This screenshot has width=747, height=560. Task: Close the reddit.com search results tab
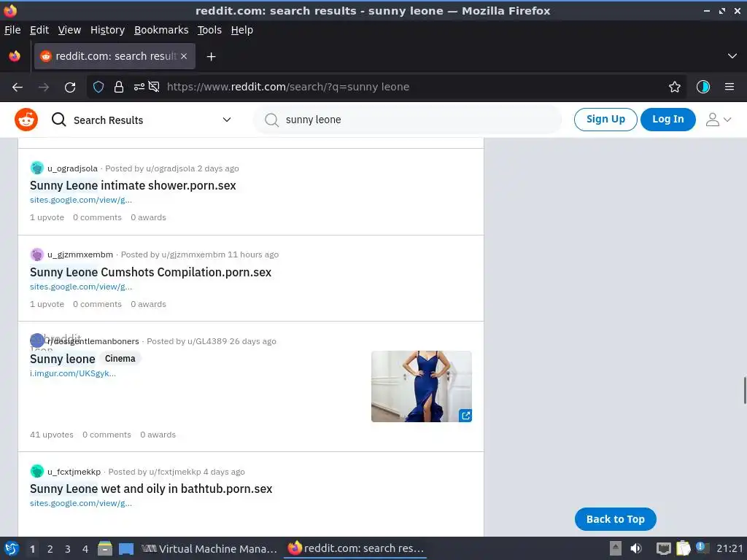184,56
